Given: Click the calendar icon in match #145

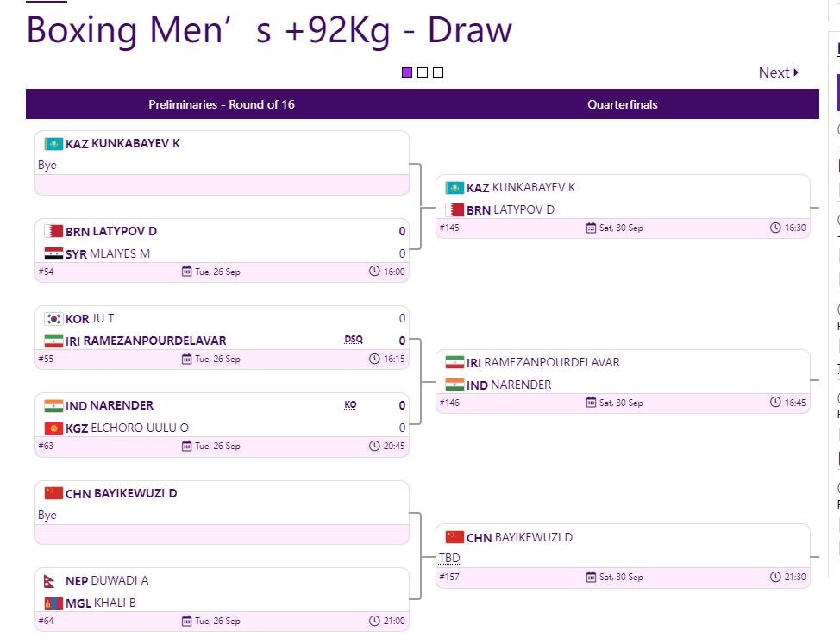Looking at the screenshot, I should (591, 228).
